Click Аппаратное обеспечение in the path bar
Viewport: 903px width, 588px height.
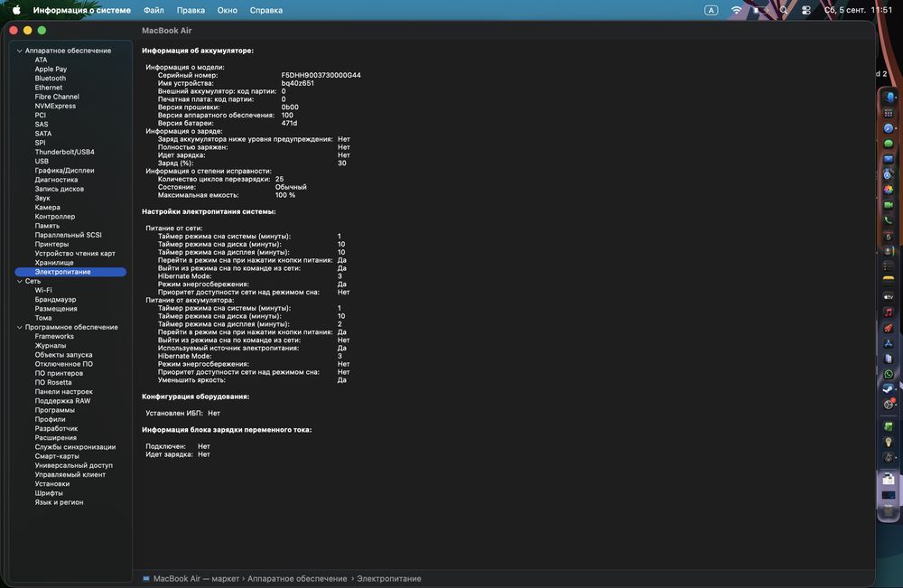297,579
